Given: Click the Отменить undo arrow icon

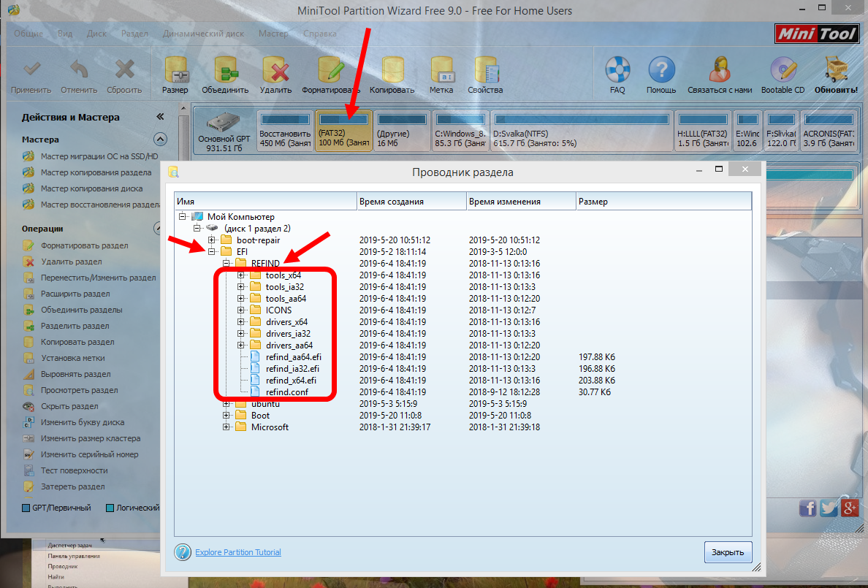Looking at the screenshot, I should tap(79, 69).
